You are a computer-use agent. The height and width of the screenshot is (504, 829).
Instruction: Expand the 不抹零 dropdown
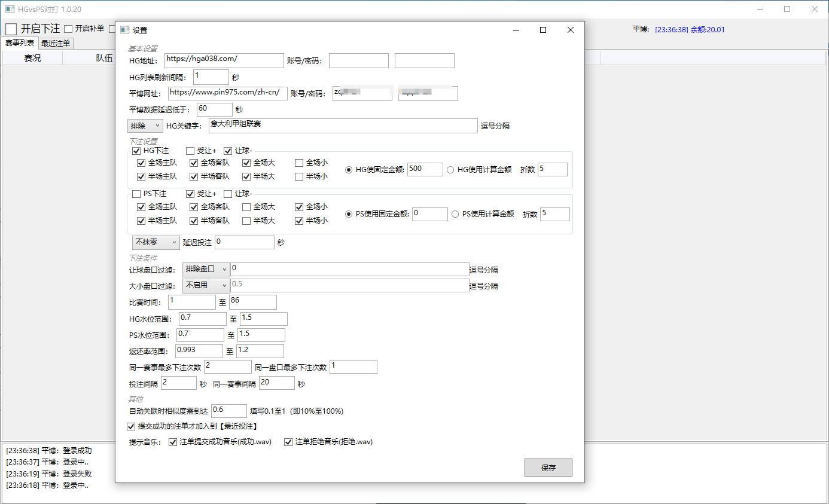(x=156, y=242)
